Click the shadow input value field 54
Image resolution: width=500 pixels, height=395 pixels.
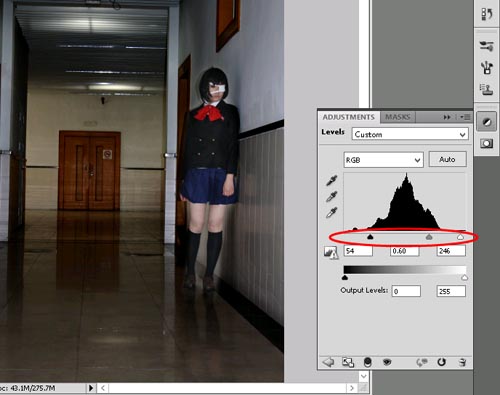pos(358,251)
